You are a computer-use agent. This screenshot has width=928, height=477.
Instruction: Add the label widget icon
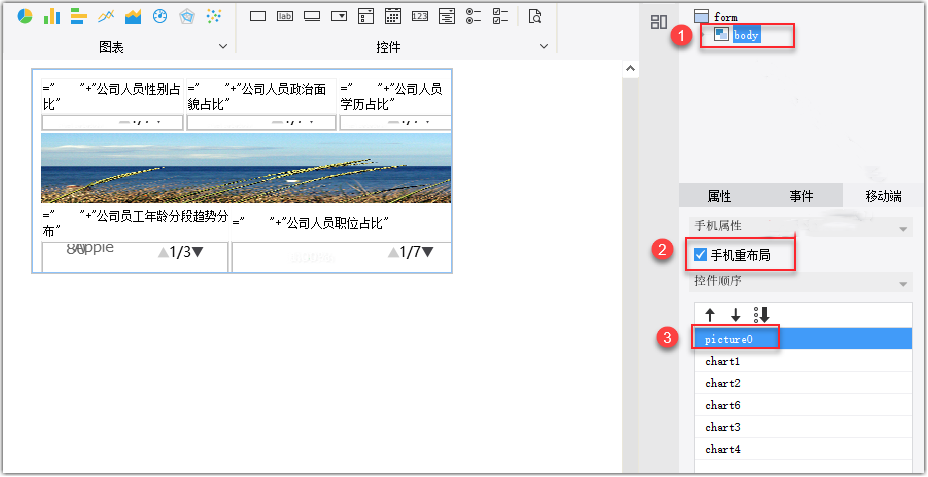(x=285, y=16)
